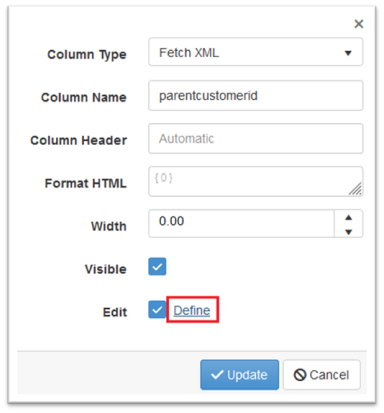
Task: Click inside the Format HTML textarea
Action: tap(256, 181)
